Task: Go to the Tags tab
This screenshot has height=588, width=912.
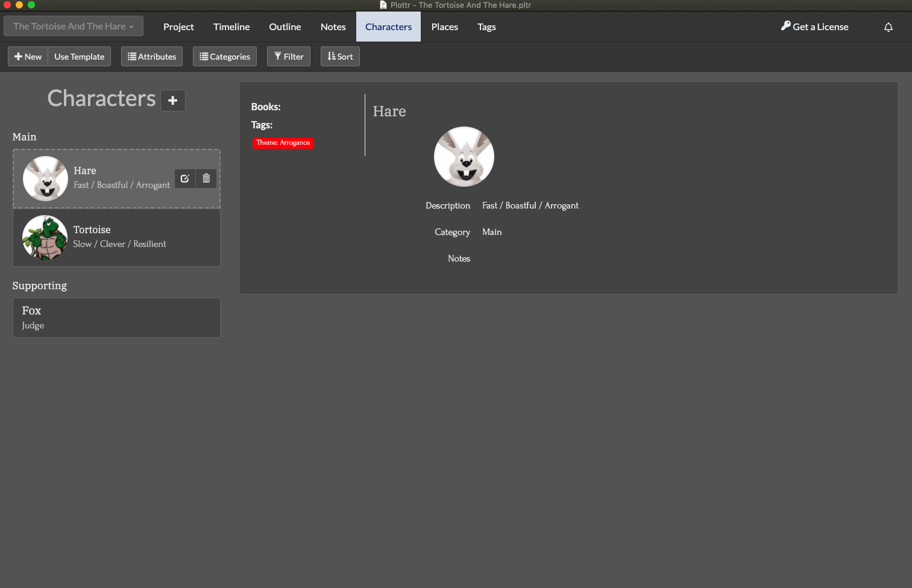Action: [486, 27]
